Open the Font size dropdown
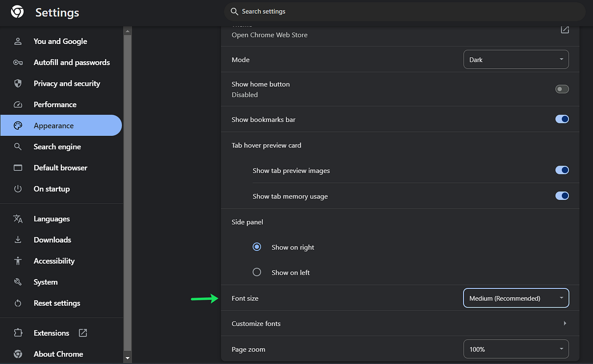The image size is (593, 364). pos(516,298)
